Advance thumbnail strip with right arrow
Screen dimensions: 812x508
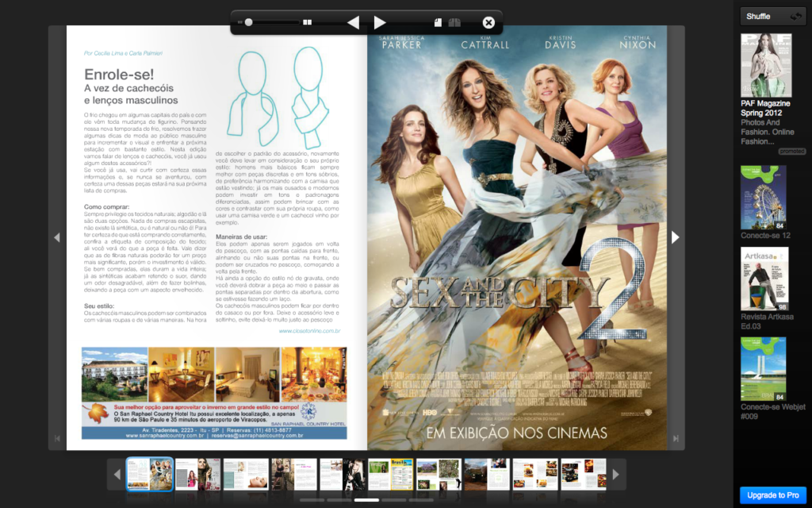616,474
